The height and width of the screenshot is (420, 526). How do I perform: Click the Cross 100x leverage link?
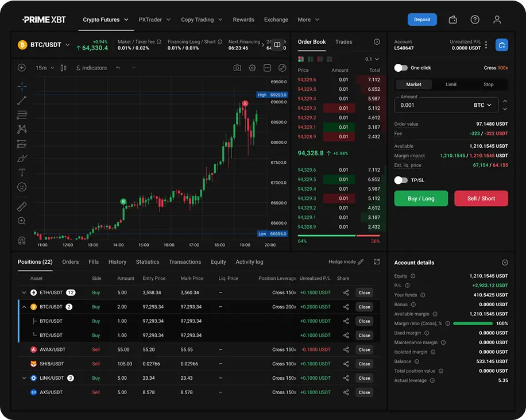496,68
